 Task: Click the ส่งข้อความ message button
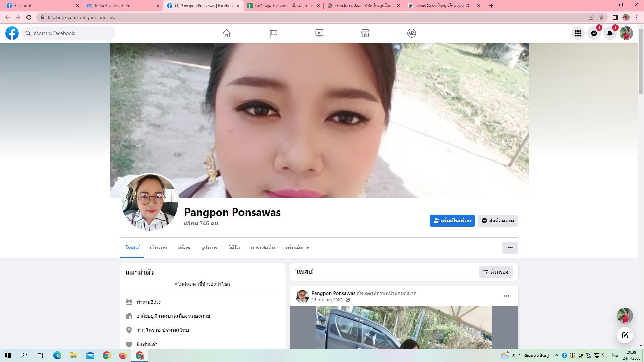[x=498, y=221]
